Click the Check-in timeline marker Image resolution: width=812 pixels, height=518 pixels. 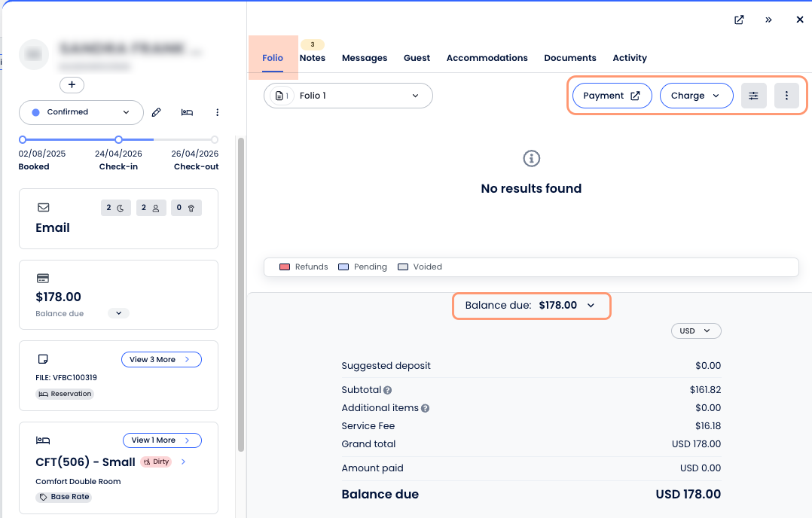(x=118, y=140)
